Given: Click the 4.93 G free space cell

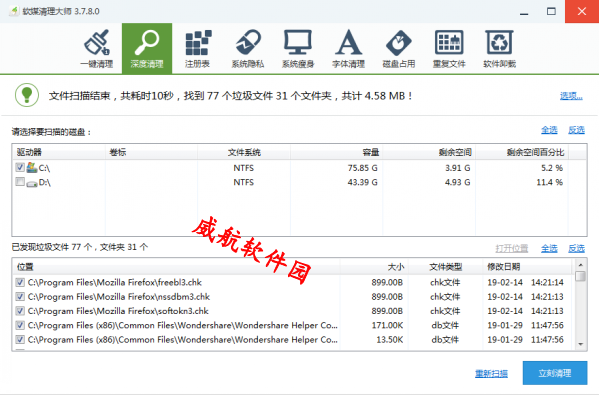Looking at the screenshot, I should point(457,182).
